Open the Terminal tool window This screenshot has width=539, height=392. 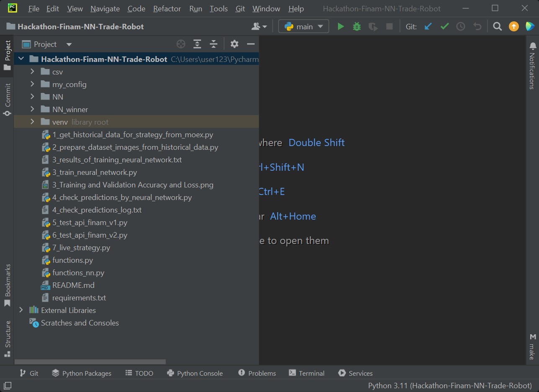tap(307, 373)
